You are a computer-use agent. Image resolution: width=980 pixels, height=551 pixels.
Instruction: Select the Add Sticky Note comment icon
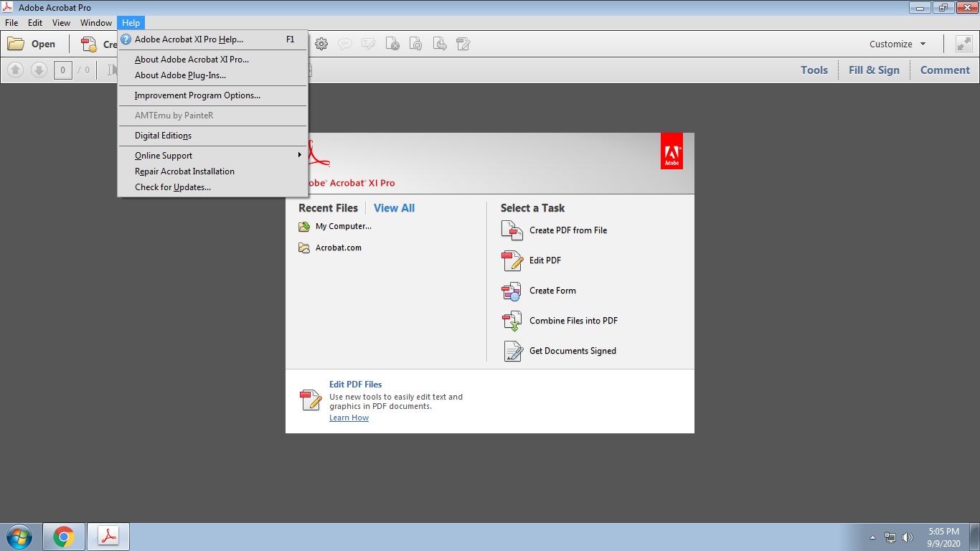point(345,44)
